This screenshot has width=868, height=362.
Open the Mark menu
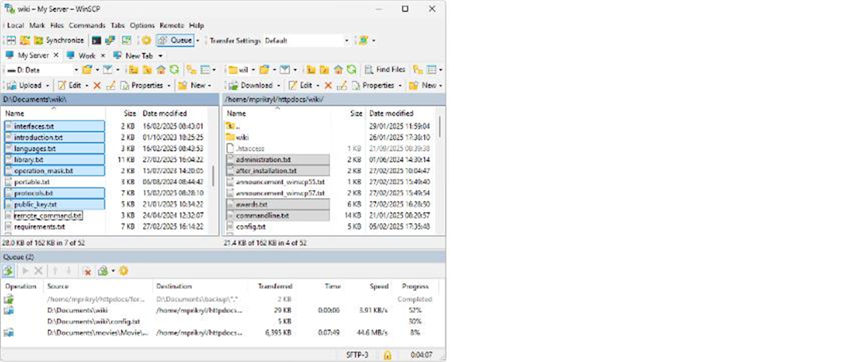37,25
